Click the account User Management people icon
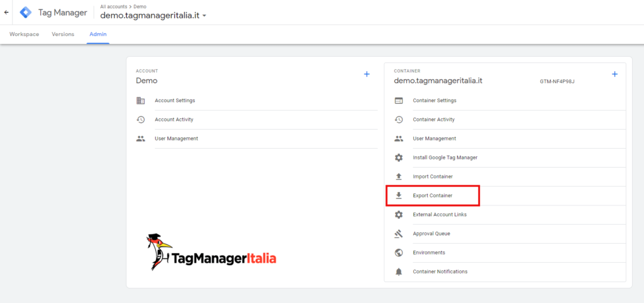This screenshot has height=303, width=644. 140,139
